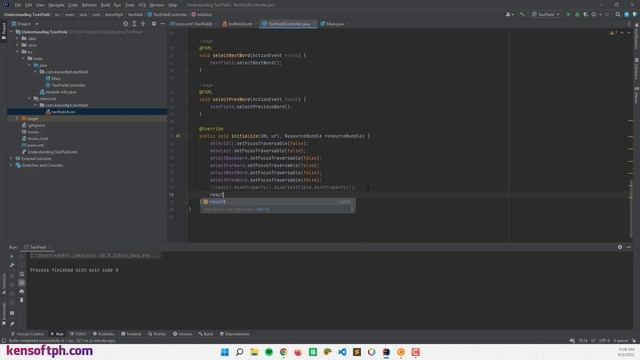Click the pin icon at Run panel bottom
This screenshot has height=360, width=640.
[x=12, y=324]
